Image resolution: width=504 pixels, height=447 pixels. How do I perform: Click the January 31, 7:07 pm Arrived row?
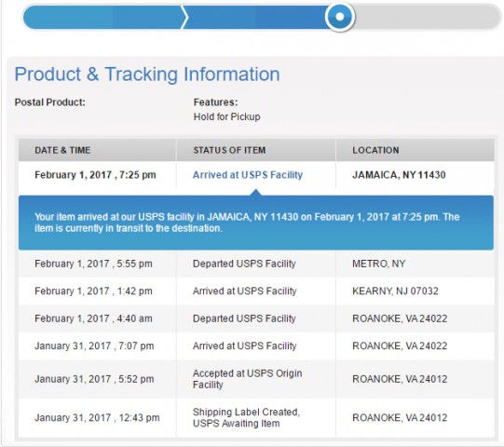coord(256,345)
